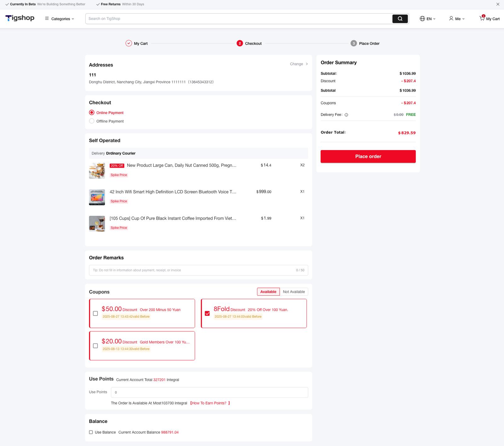Click the globe language icon
The width and height of the screenshot is (504, 446).
(x=422, y=19)
